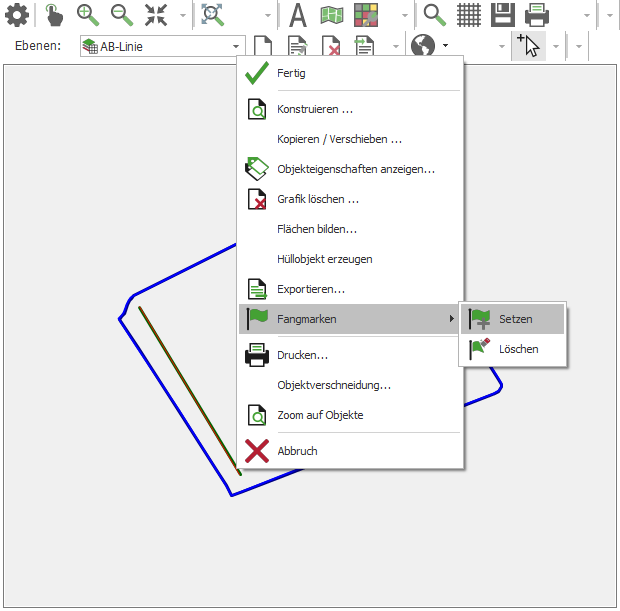Choose Abbruch to cancel
This screenshot has height=611, width=620.
(297, 451)
